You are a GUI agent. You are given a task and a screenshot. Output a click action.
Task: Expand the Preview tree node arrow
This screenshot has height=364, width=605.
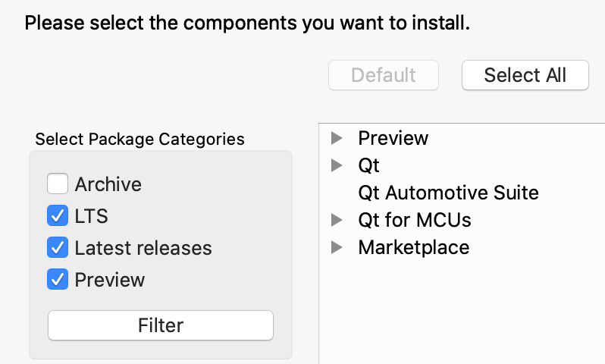point(337,138)
